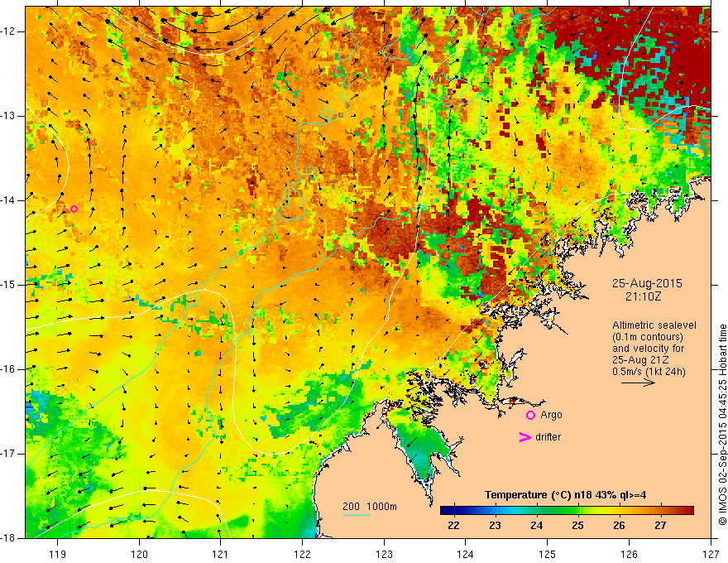
Task: Click the 0.5m/s velocity scale arrow
Action: click(638, 383)
